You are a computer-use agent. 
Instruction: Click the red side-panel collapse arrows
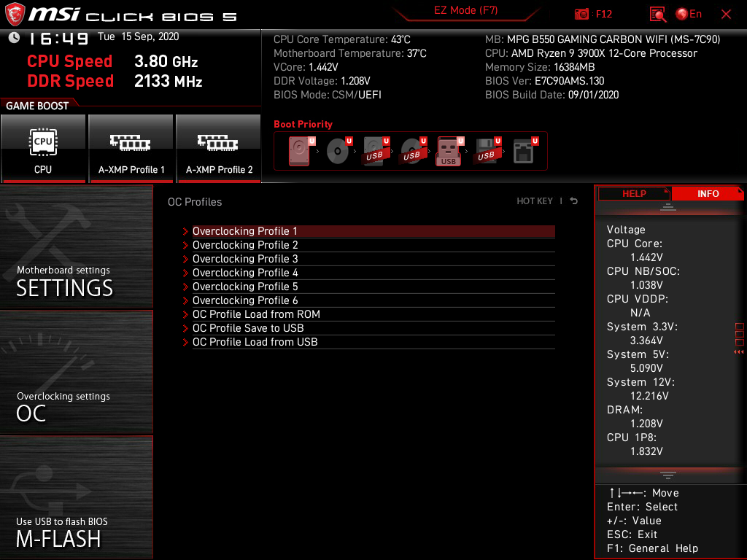(x=739, y=352)
